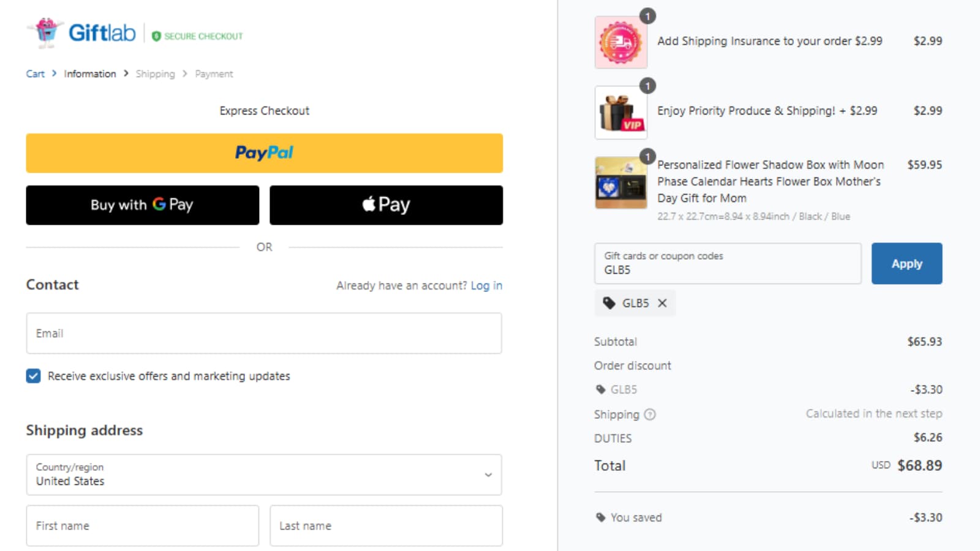This screenshot has height=551, width=980.
Task: Select the Information breadcrumb step
Action: tap(90, 73)
